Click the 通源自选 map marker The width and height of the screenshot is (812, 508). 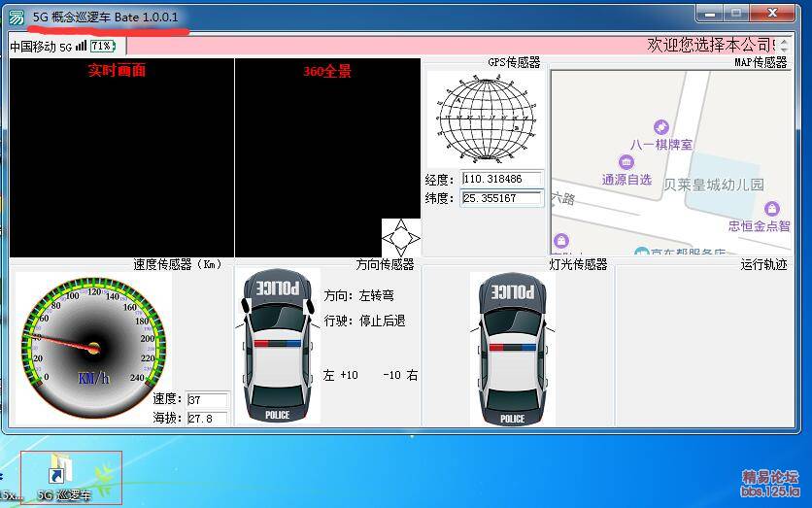click(x=626, y=162)
